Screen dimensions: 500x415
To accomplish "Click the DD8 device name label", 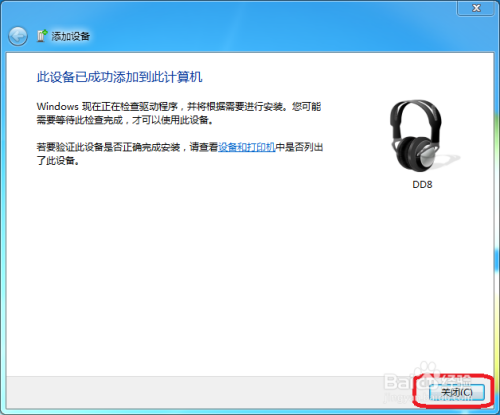I will tap(422, 184).
